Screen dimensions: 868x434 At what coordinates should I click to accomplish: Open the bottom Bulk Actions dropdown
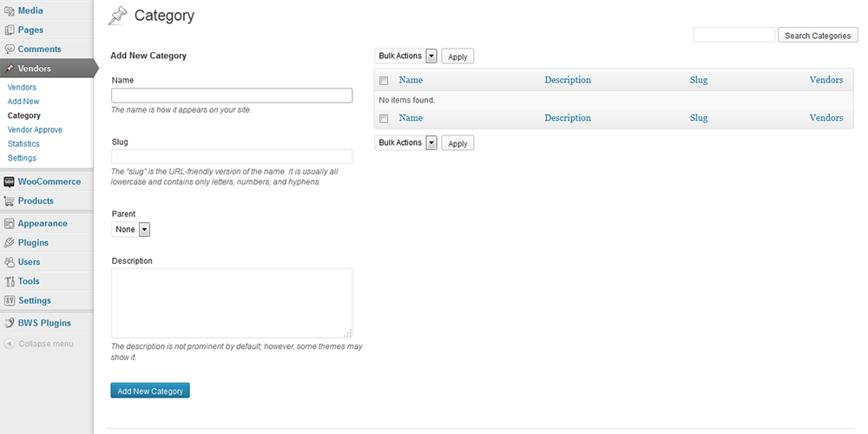[x=405, y=143]
